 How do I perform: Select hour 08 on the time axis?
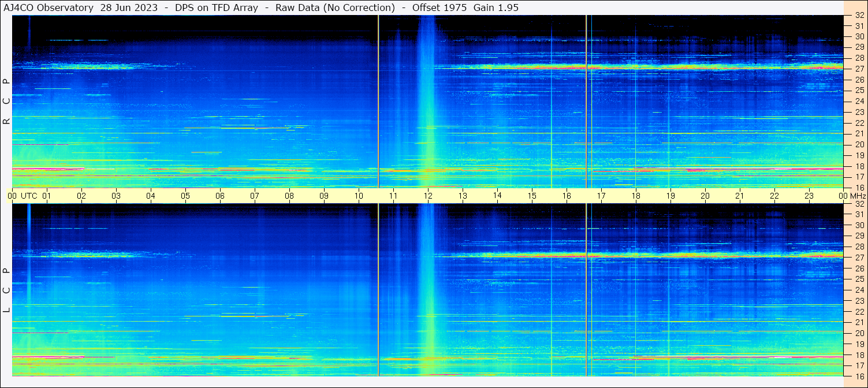(x=289, y=196)
